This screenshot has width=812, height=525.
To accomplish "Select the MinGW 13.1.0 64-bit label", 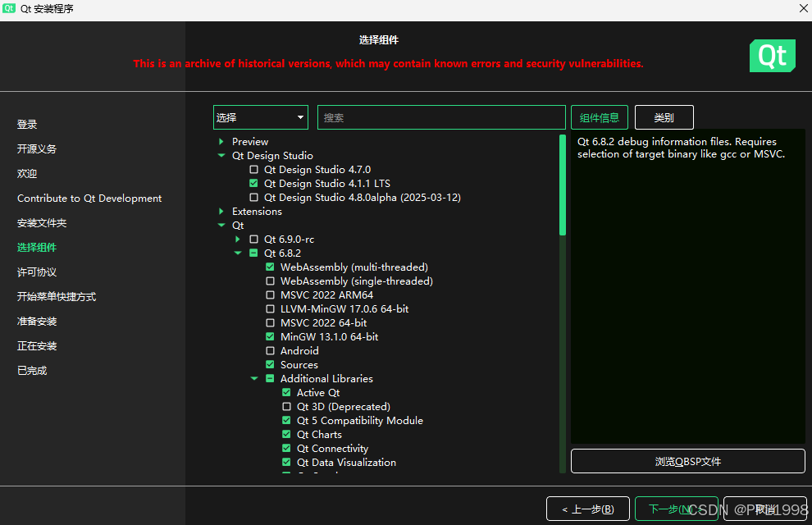I will point(330,336).
